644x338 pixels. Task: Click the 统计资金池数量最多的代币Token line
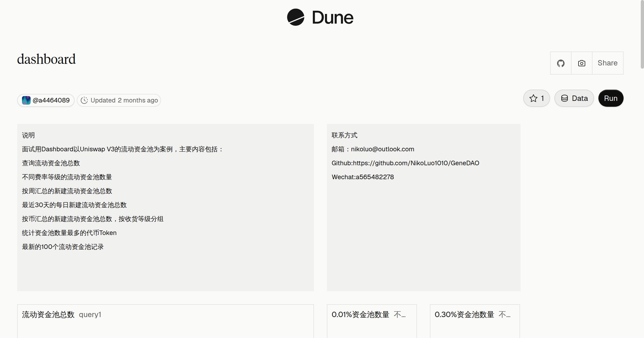69,233
